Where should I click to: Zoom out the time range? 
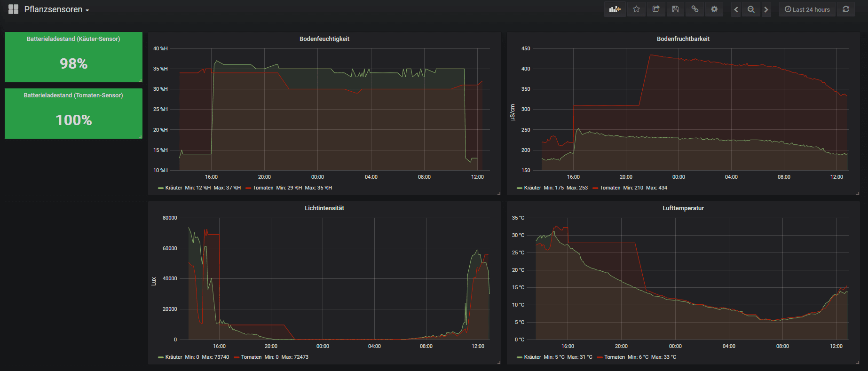751,9
